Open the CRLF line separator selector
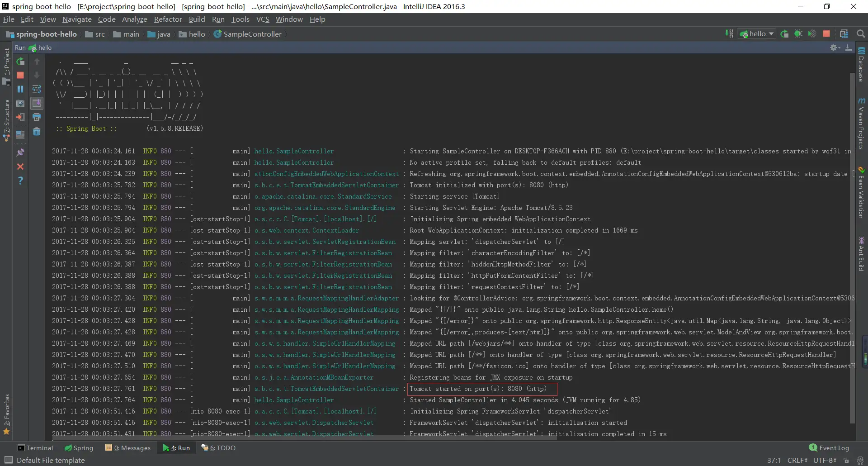The image size is (868, 466). click(797, 460)
